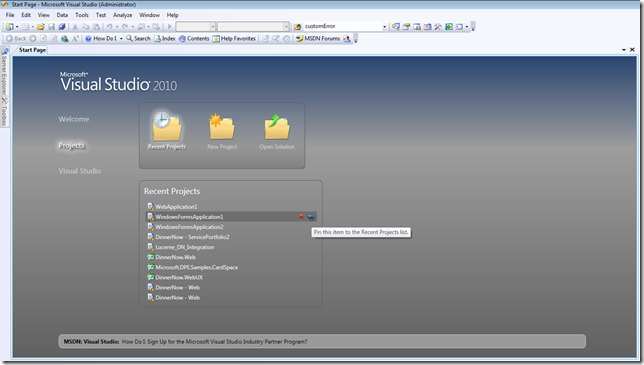Click the Index help button
The height and width of the screenshot is (365, 644).
point(165,39)
